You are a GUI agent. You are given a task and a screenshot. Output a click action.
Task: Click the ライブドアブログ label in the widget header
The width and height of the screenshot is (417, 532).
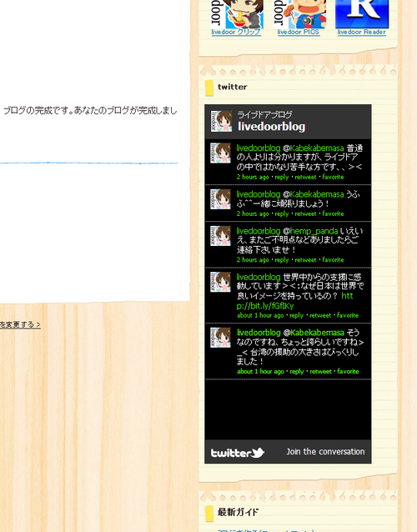coord(264,115)
